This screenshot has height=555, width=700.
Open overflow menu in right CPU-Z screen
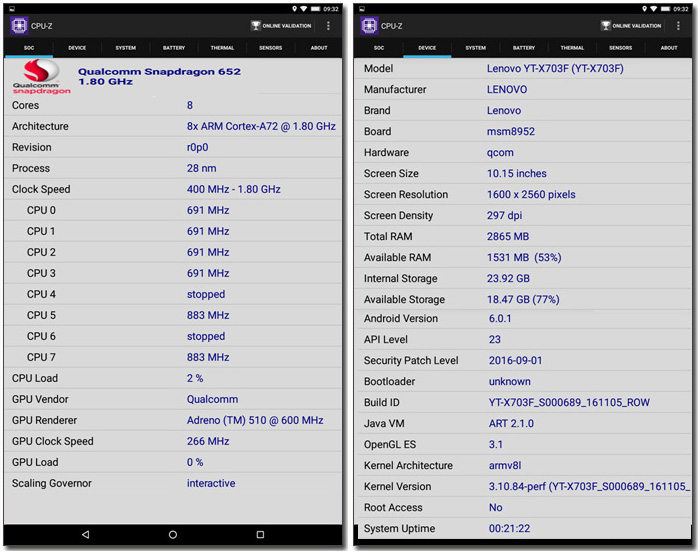coord(678,26)
